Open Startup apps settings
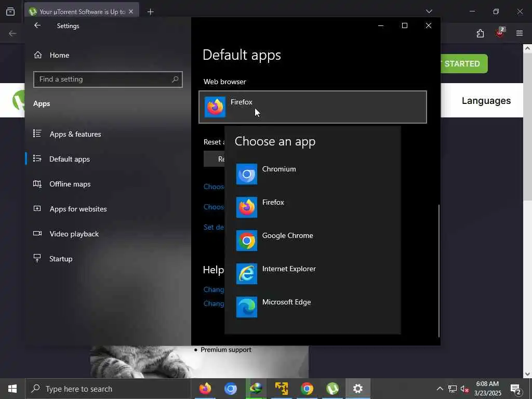The height and width of the screenshot is (399, 532). (x=108, y=259)
